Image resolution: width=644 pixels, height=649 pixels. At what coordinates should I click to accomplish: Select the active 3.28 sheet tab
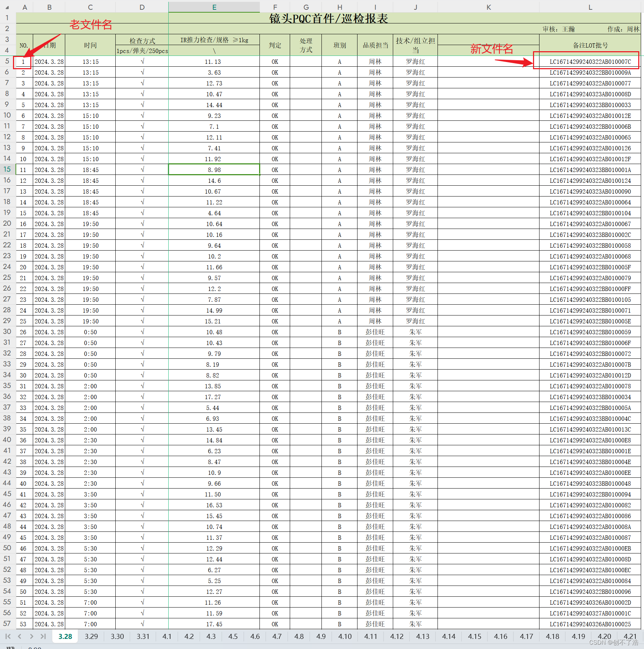pyautogui.click(x=65, y=636)
